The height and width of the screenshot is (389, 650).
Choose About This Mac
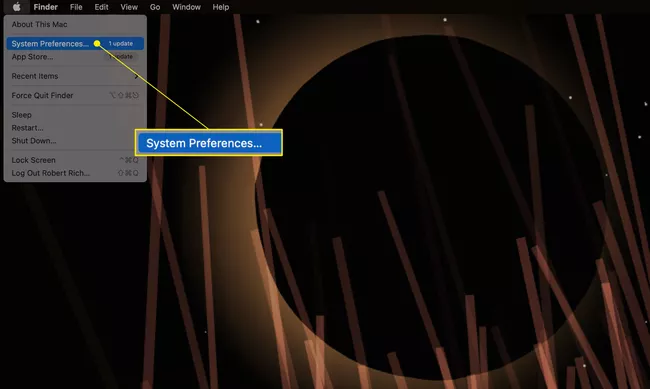(x=75, y=24)
